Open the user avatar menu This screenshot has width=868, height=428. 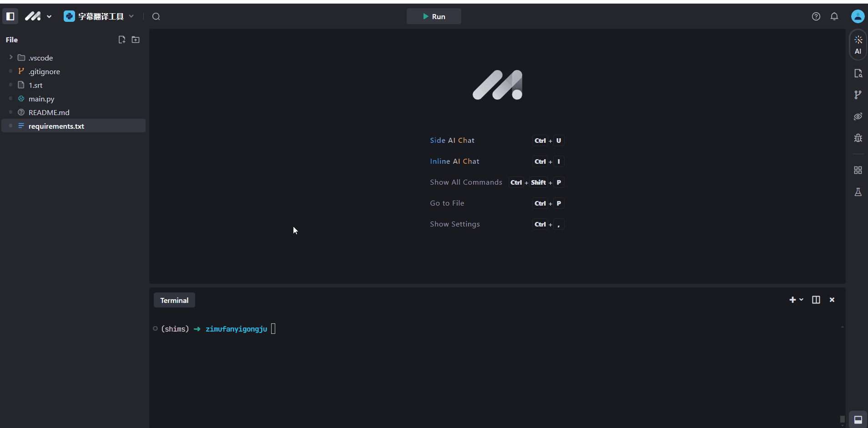(x=858, y=16)
